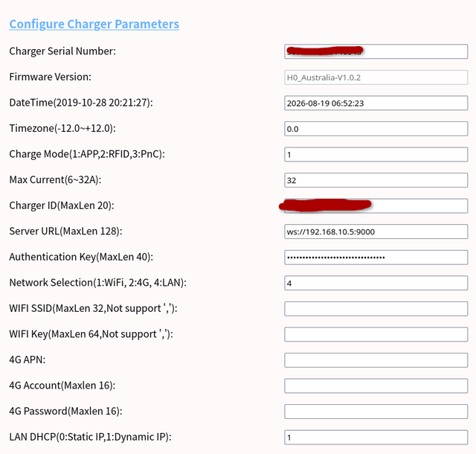Click the 'Charge Mode(1:APP,2:RFID,3:PnC):' label
Screen dimensions: 476x454
click(x=87, y=154)
